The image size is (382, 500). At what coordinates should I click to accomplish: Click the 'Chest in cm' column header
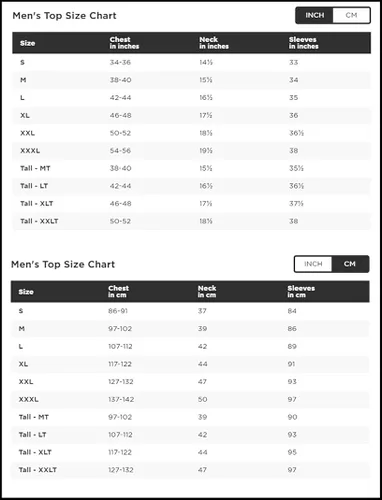(x=118, y=292)
